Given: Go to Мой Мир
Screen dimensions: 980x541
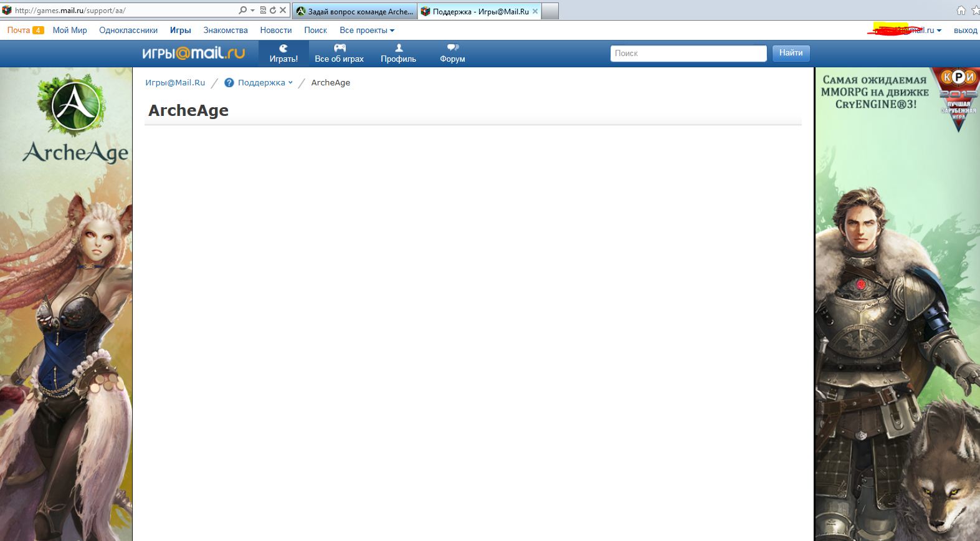Looking at the screenshot, I should coord(70,30).
